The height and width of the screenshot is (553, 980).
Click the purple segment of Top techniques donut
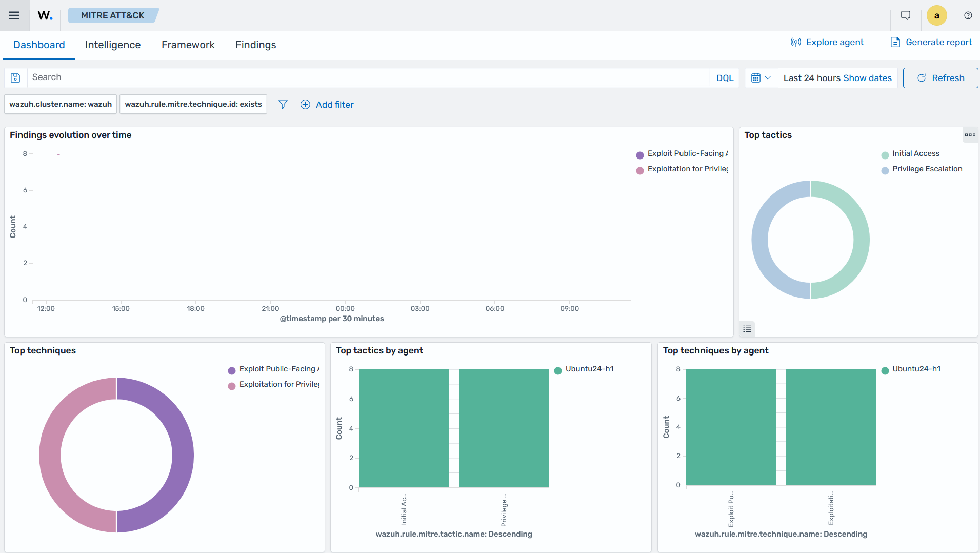183,455
